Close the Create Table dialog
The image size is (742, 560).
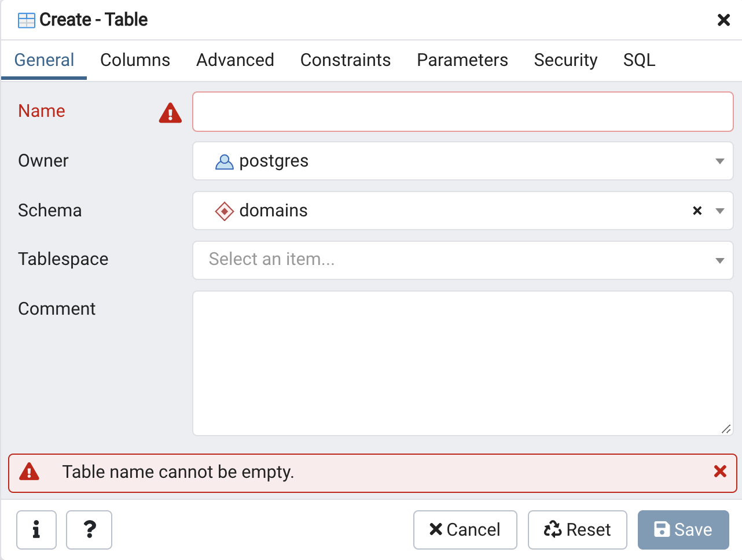[723, 20]
